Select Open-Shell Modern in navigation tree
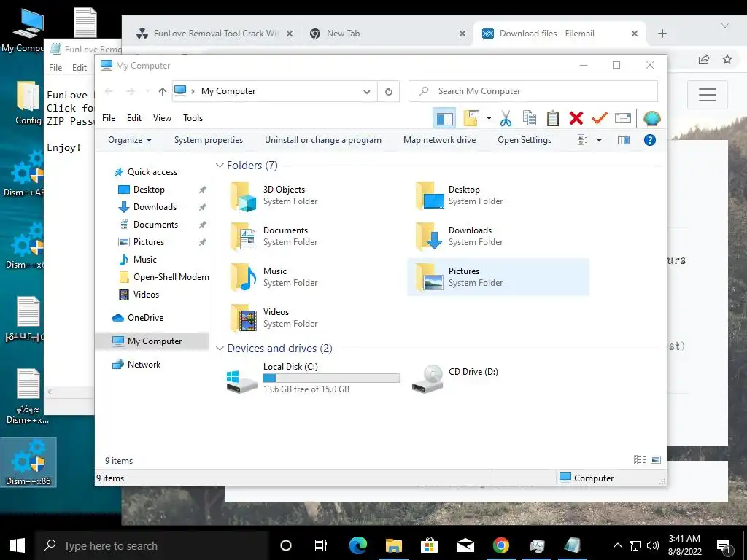Screen dimensions: 747x560 tap(163, 277)
